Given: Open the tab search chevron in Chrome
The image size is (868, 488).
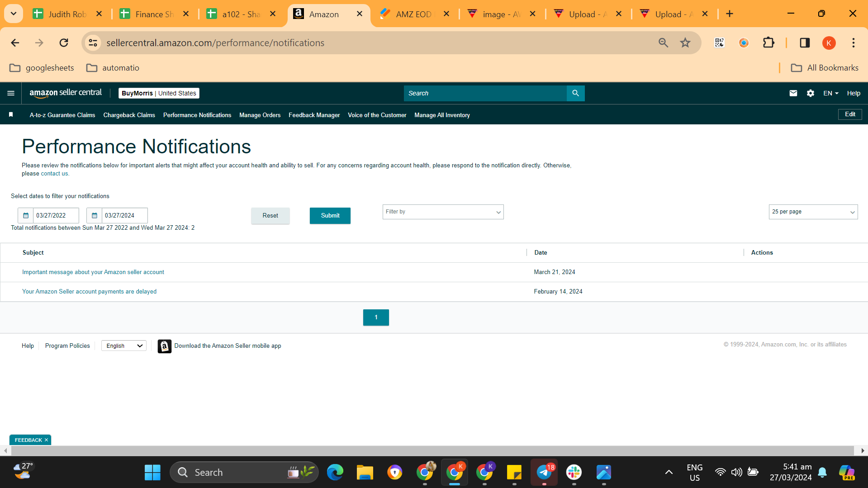Looking at the screenshot, I should [14, 14].
